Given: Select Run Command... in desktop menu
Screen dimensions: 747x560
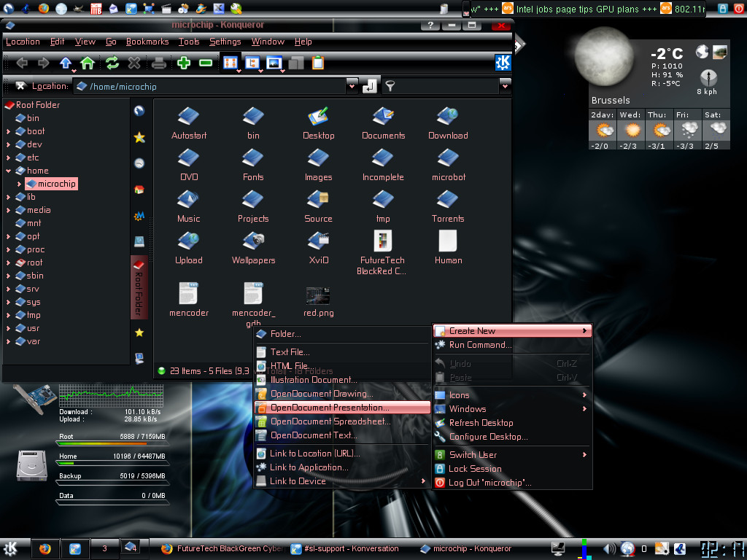Looking at the screenshot, I should click(512, 345).
